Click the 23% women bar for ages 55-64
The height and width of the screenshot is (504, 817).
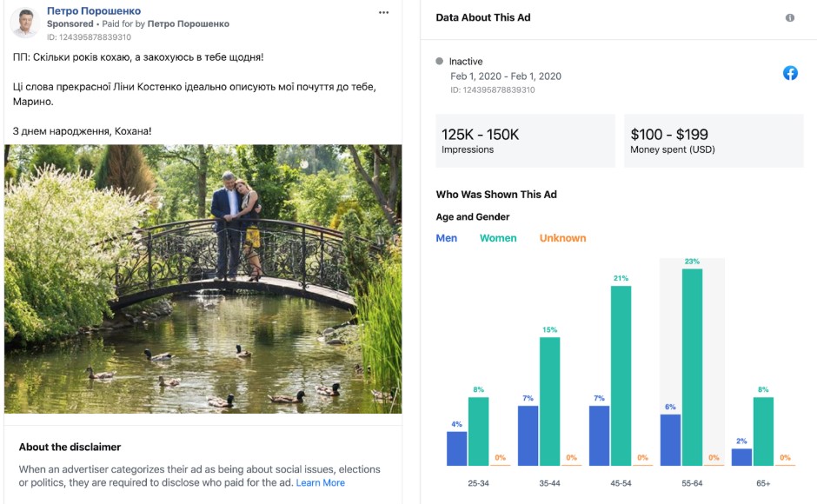[x=692, y=367]
